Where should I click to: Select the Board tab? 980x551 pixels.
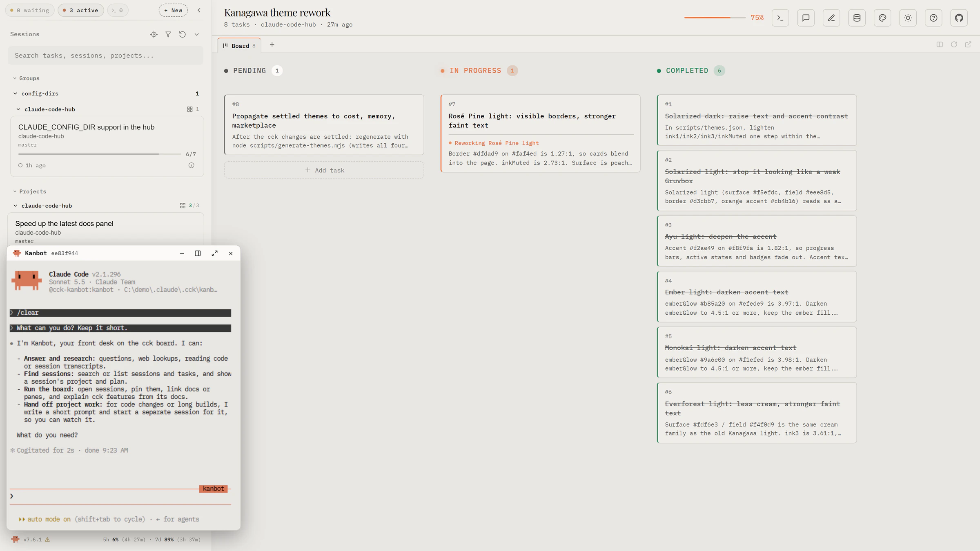click(x=239, y=46)
